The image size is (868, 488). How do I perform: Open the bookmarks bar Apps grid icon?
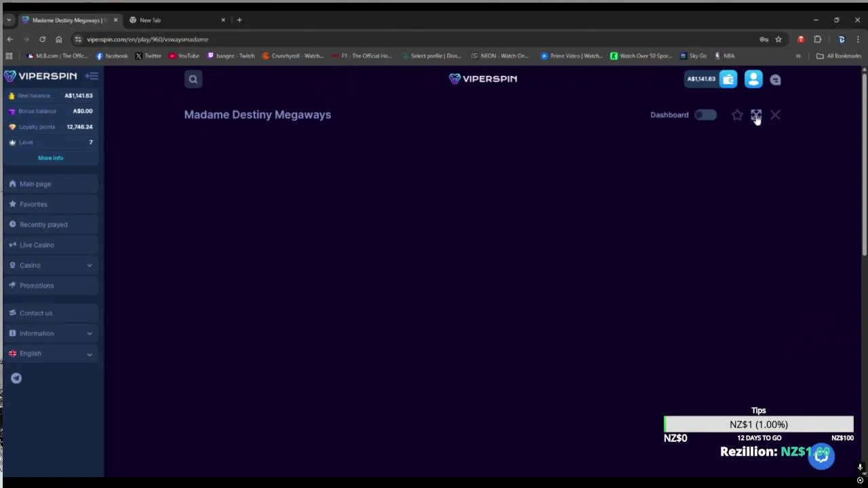click(x=9, y=56)
